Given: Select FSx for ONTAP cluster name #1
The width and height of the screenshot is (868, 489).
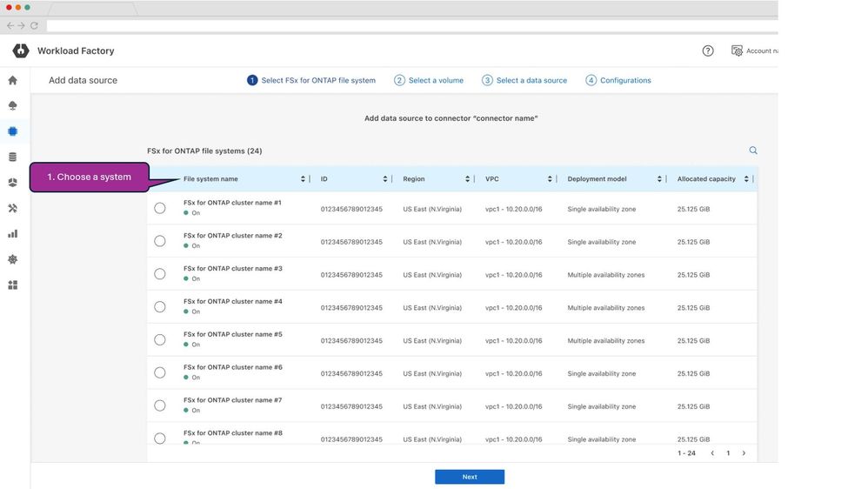Looking at the screenshot, I should [x=160, y=208].
